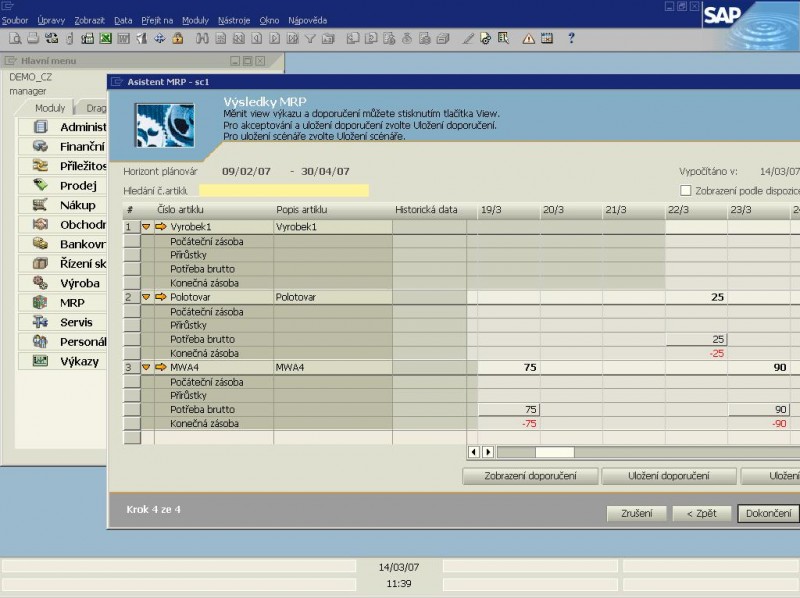Collapse the MWA4 row triangle
Viewport: 800px width, 598px height.
(146, 367)
